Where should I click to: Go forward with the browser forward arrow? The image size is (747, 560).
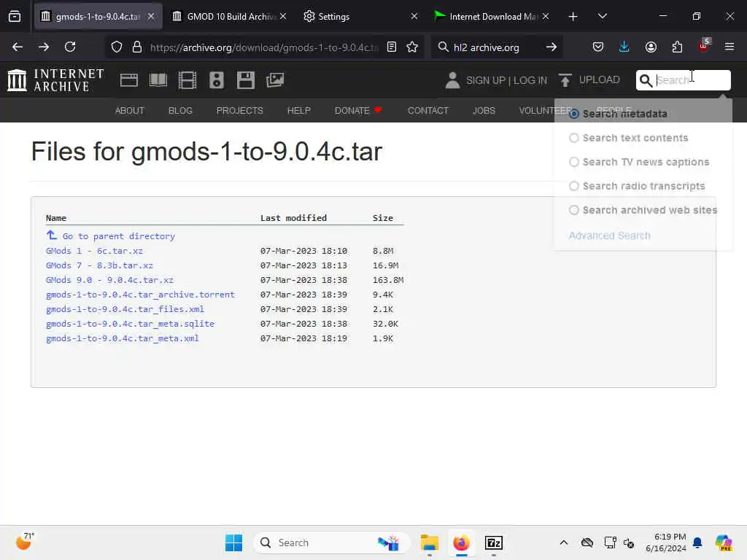tap(44, 47)
